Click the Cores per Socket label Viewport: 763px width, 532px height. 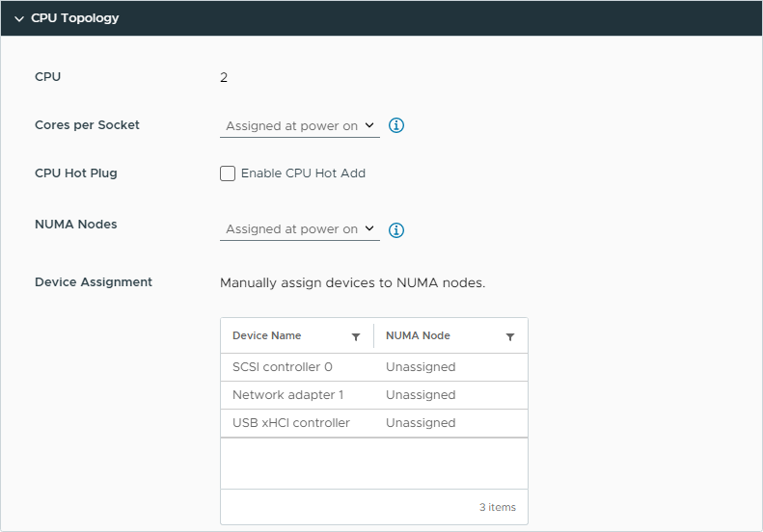(87, 125)
